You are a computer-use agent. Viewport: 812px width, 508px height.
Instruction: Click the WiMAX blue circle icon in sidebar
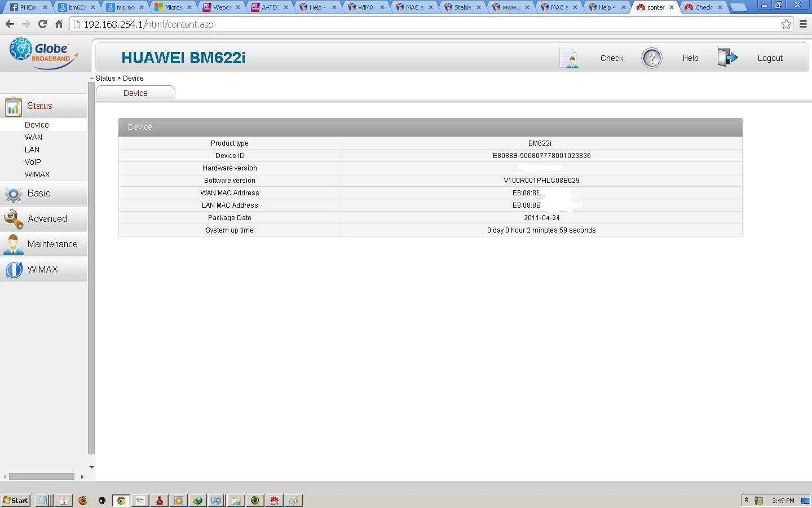click(x=14, y=270)
